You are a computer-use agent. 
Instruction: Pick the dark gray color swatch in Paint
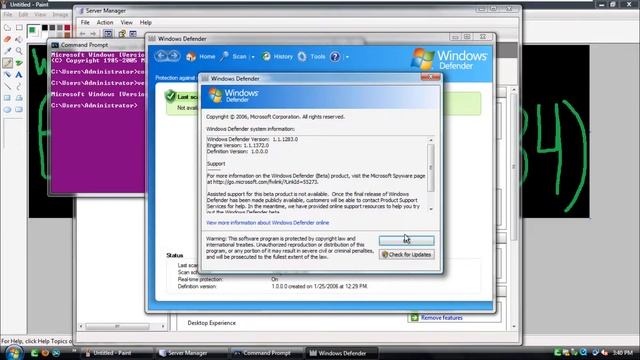tap(52, 27)
